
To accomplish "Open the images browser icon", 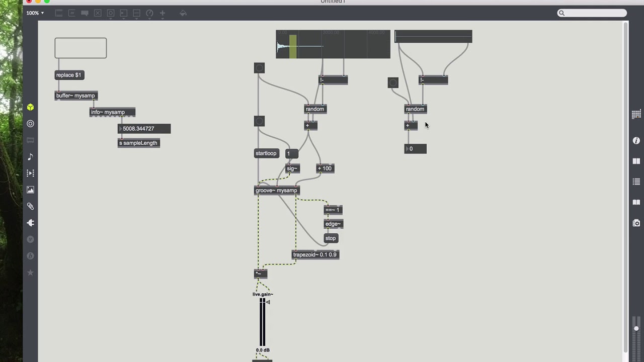I will click(30, 190).
